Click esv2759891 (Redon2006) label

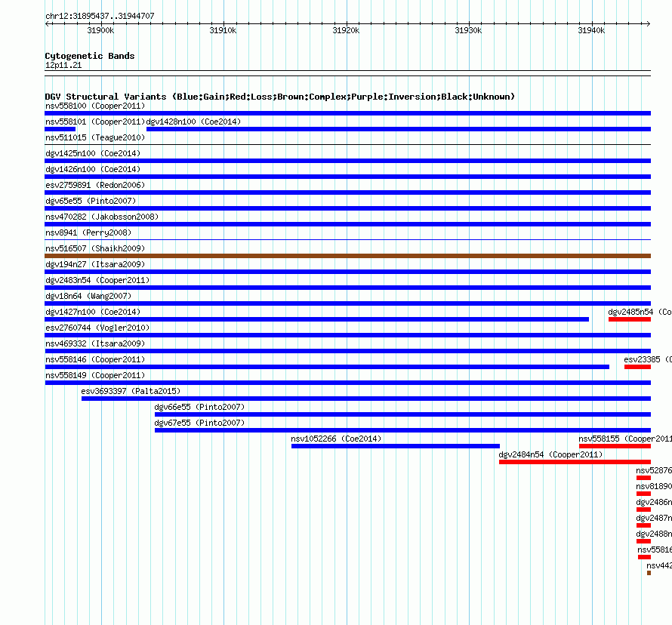[x=95, y=185]
